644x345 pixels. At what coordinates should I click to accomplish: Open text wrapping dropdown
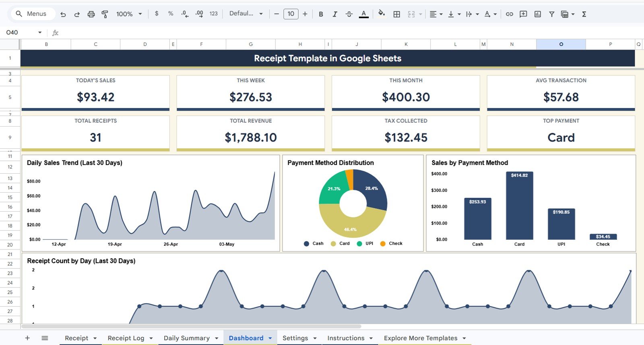pos(472,14)
